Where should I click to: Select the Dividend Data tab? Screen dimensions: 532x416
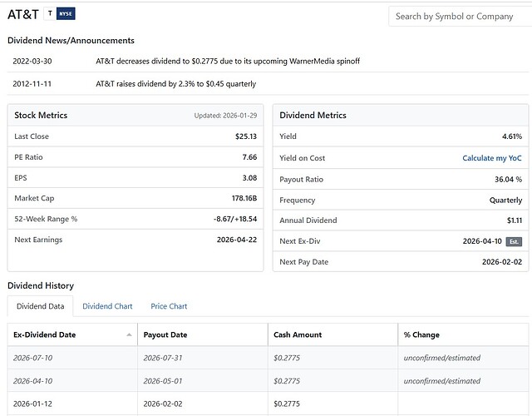pyautogui.click(x=40, y=306)
